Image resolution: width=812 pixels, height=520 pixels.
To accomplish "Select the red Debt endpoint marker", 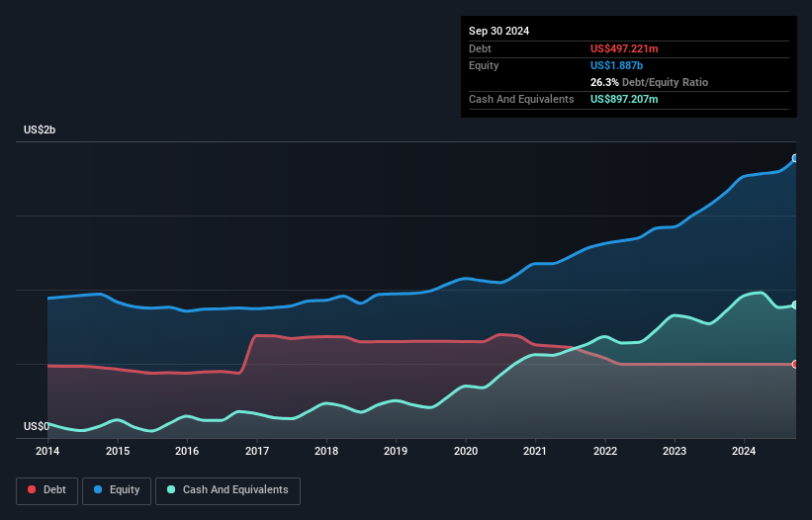I will (795, 364).
